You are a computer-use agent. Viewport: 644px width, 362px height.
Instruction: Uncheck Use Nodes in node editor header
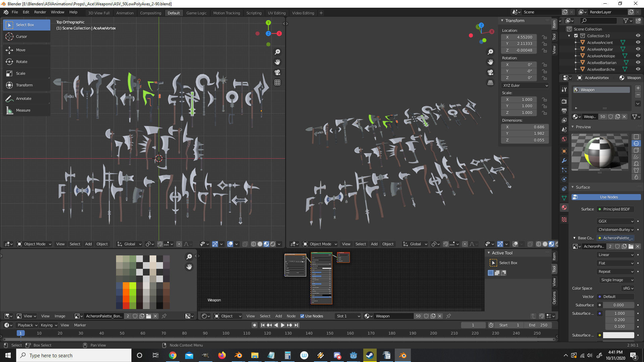coord(302,316)
